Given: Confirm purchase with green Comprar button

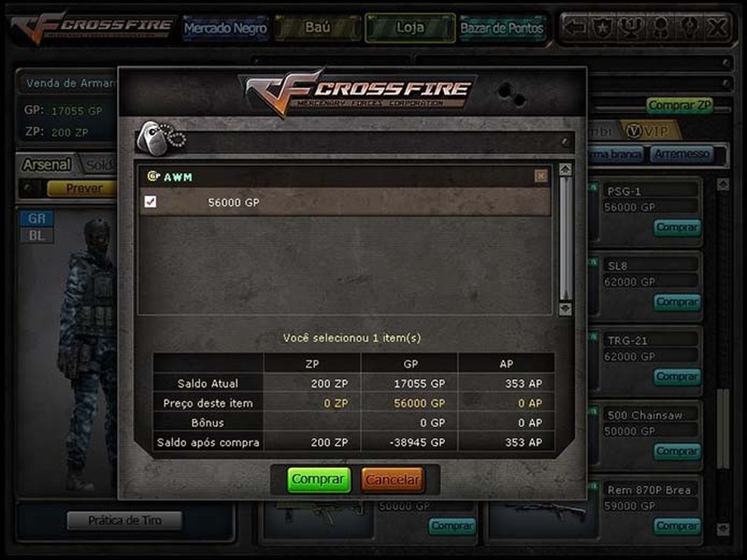Looking at the screenshot, I should 318,479.
